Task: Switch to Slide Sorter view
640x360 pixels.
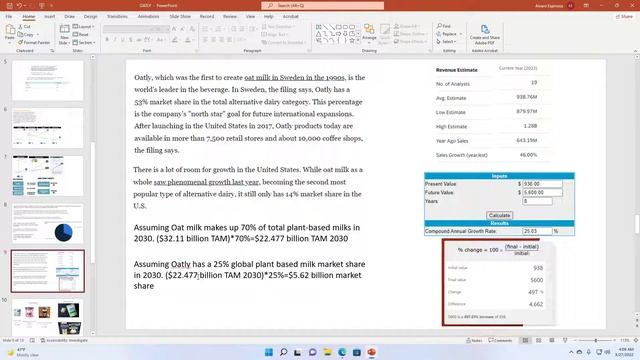Action: 539,340
